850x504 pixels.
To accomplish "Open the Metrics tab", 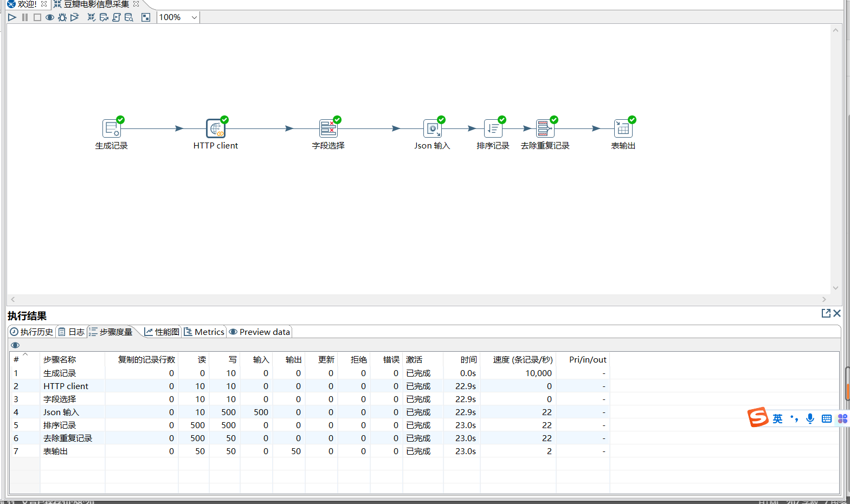I will click(204, 332).
